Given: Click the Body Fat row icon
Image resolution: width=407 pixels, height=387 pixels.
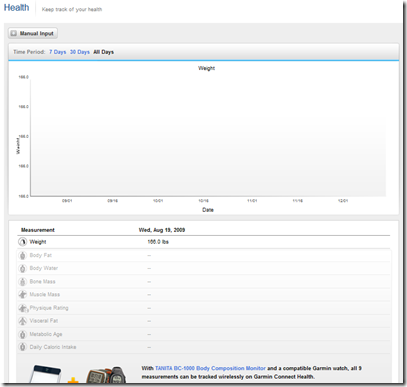Looking at the screenshot, I should [x=22, y=256].
